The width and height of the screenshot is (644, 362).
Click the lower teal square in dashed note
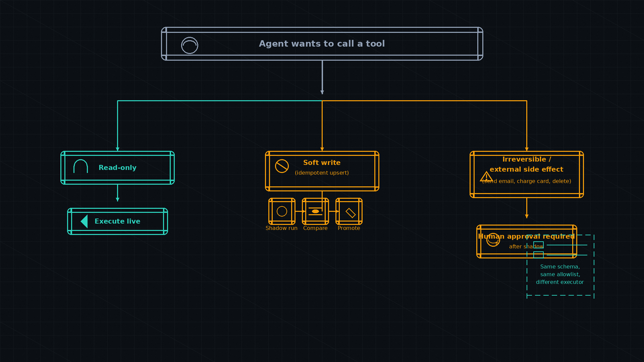click(538, 255)
